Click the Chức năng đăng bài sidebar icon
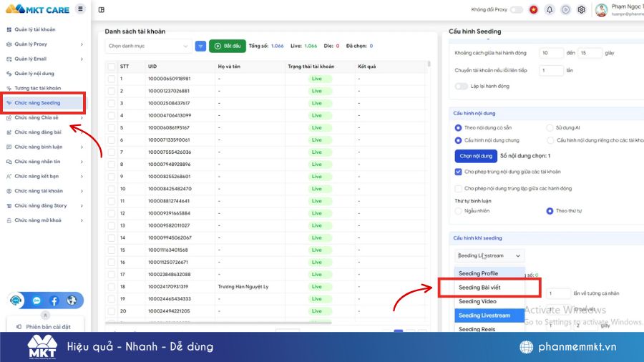The image size is (644, 362). click(x=9, y=132)
